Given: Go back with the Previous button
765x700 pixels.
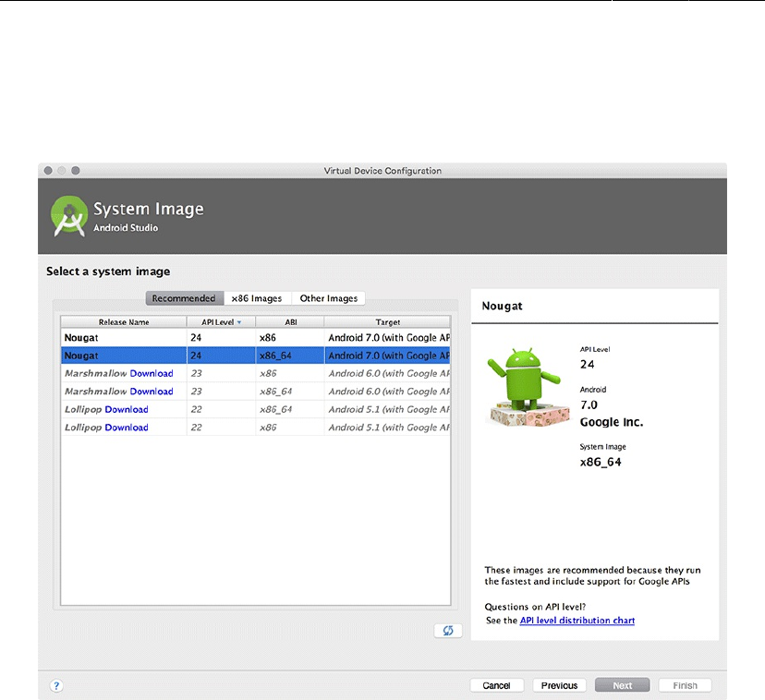Looking at the screenshot, I should tap(559, 685).
